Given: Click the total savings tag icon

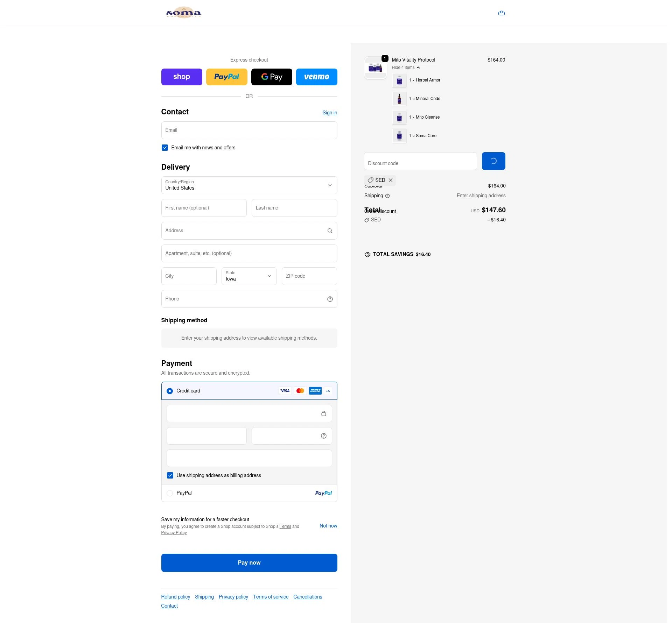Looking at the screenshot, I should tap(367, 255).
